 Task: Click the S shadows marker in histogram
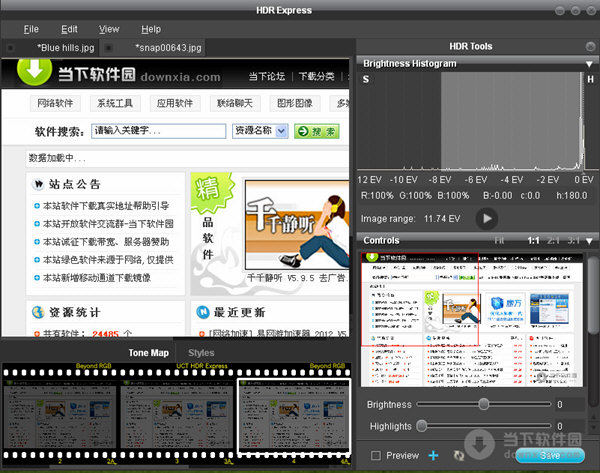(366, 79)
